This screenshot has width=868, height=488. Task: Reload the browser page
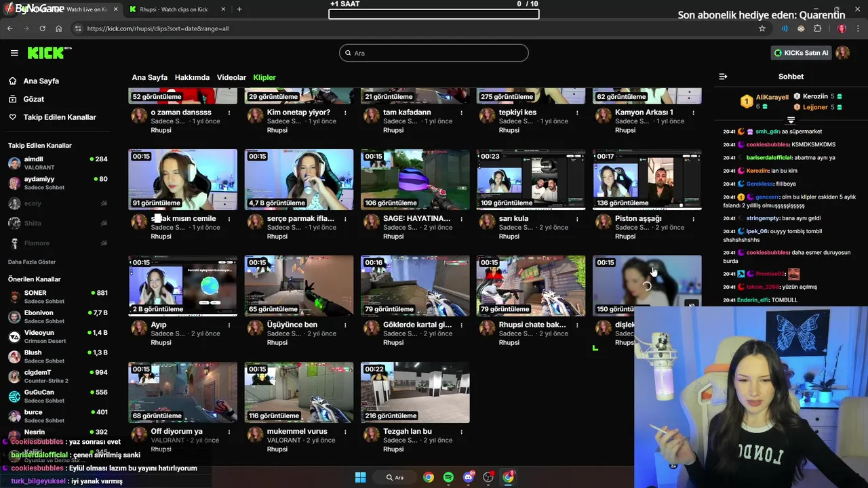pyautogui.click(x=42, y=28)
